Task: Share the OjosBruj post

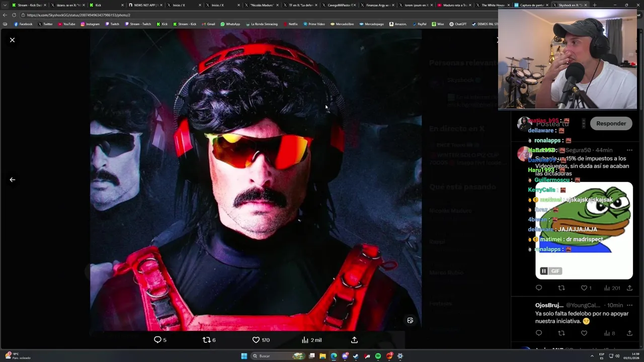Action: [629, 333]
